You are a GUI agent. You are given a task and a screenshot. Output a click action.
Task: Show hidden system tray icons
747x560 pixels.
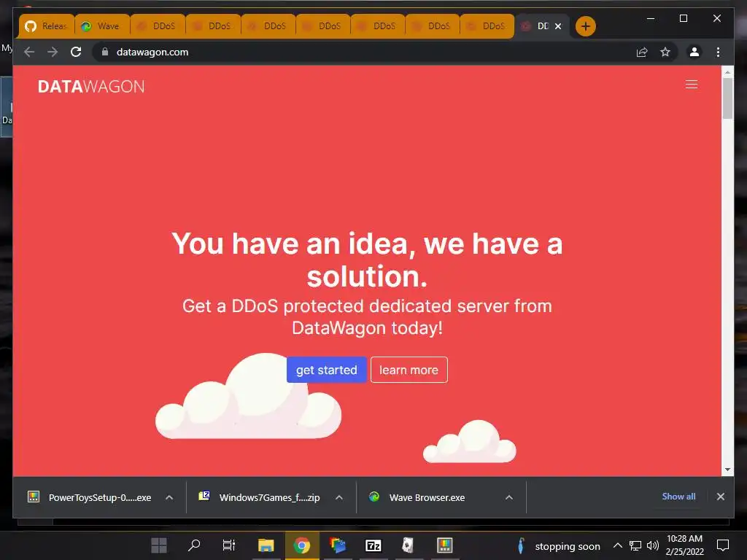click(617, 545)
